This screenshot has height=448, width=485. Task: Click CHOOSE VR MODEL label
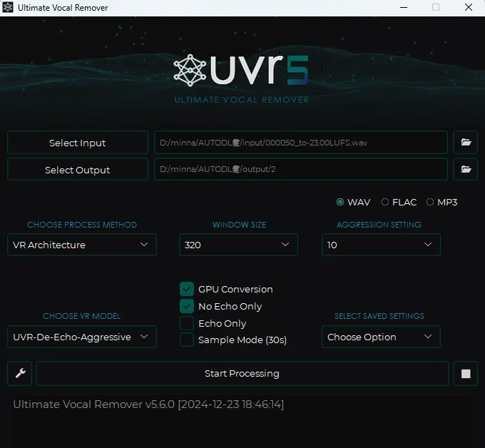pos(81,316)
